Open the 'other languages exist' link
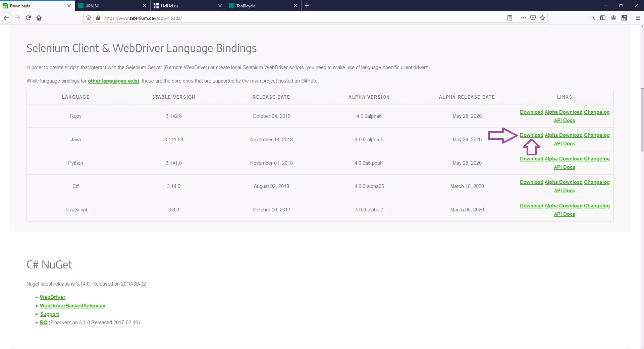This screenshot has height=349, width=644. coord(113,81)
